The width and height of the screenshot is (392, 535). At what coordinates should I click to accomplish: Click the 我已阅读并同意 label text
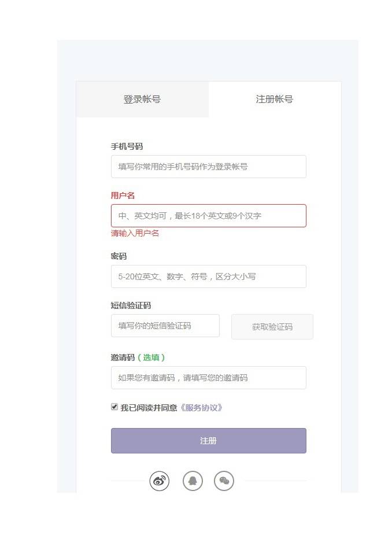point(149,408)
